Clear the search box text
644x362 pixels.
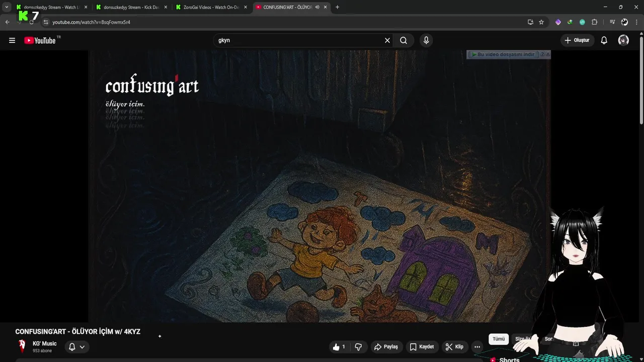[387, 40]
